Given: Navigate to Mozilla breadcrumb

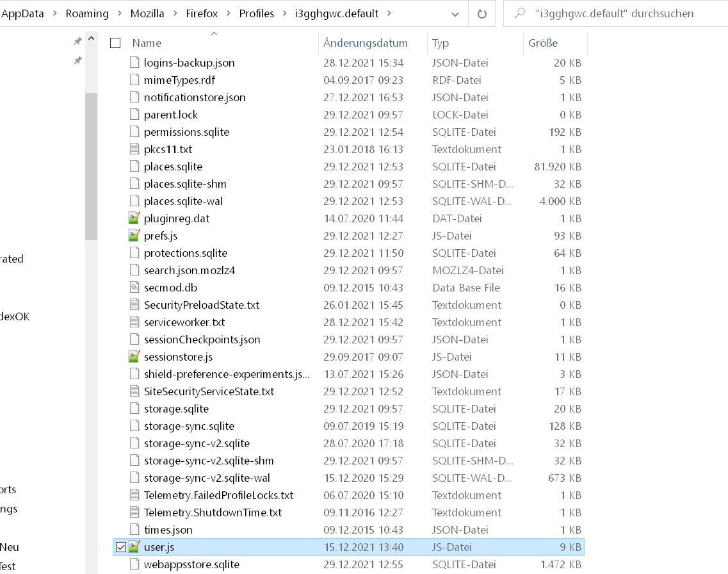Looking at the screenshot, I should coord(147,13).
